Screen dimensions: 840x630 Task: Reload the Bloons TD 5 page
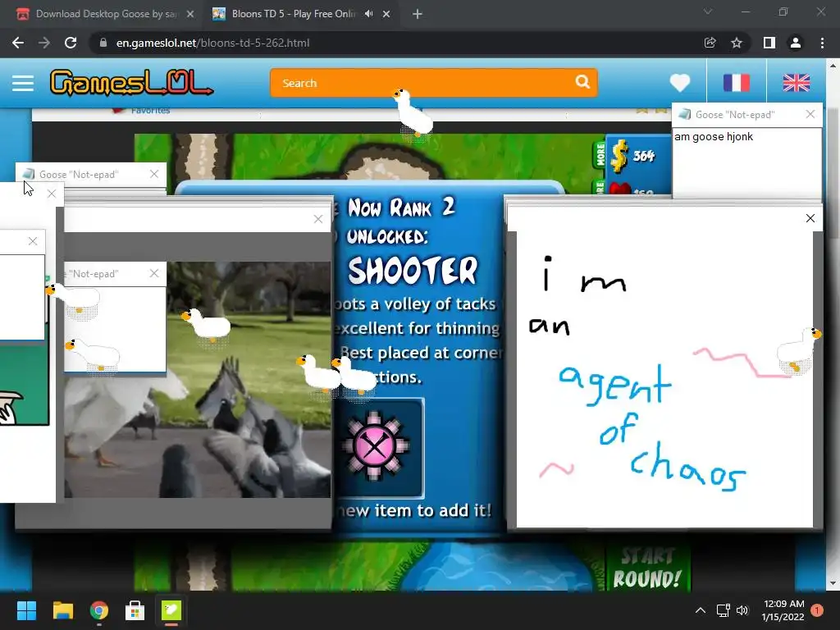71,43
